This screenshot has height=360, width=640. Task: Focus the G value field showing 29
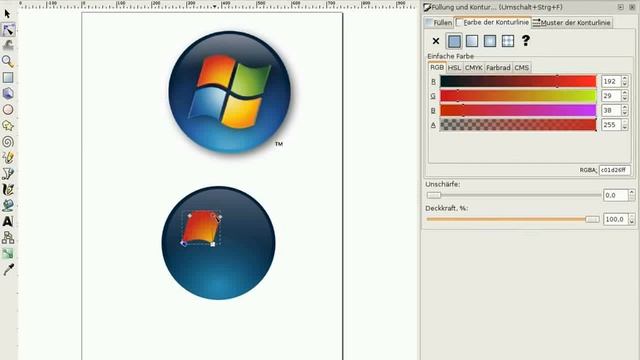(611, 96)
